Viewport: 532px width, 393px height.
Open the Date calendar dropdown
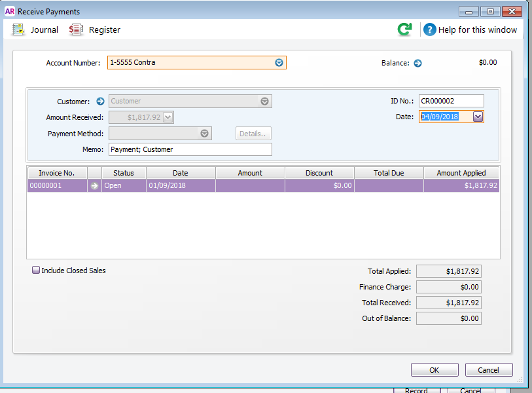(478, 117)
